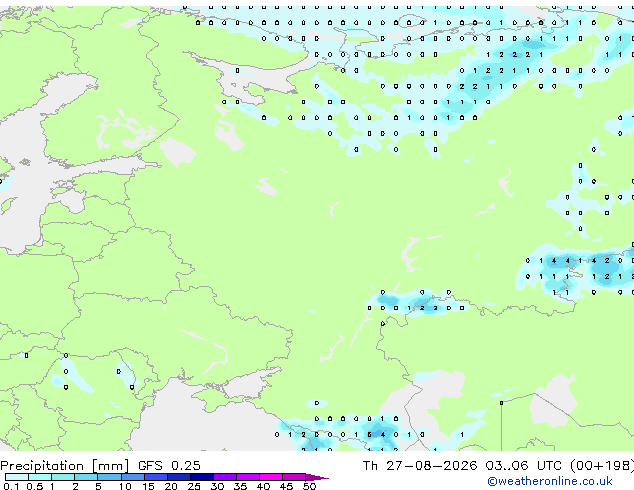Select the 5–10 mm legend color segment
This screenshot has width=634, height=490.
109,477
